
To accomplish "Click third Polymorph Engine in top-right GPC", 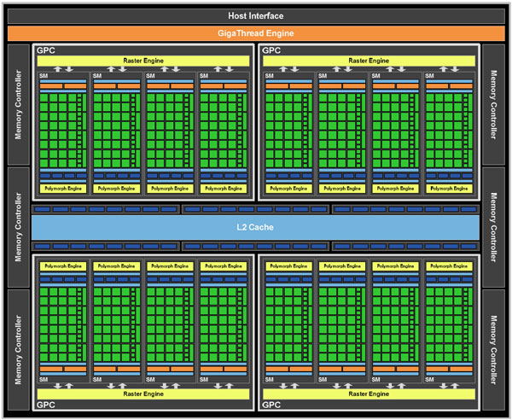I will point(395,189).
